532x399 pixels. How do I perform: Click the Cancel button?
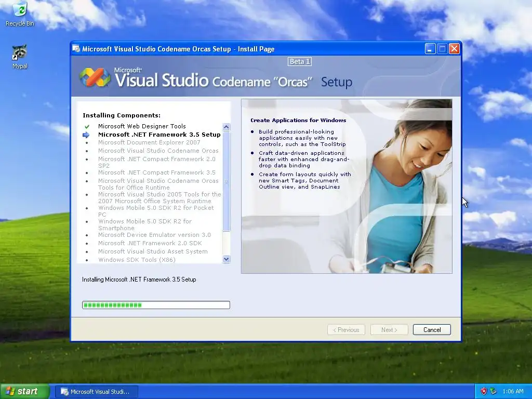pos(432,330)
